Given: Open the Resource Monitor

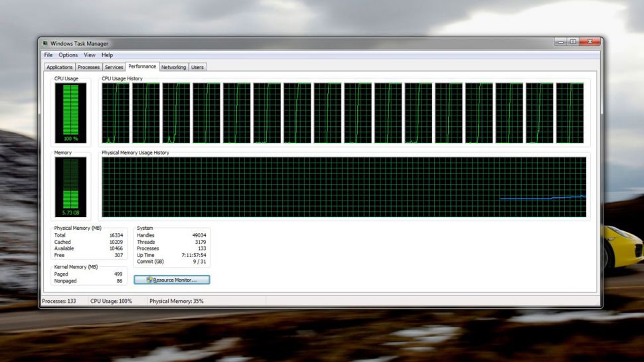Looking at the screenshot, I should point(172,280).
